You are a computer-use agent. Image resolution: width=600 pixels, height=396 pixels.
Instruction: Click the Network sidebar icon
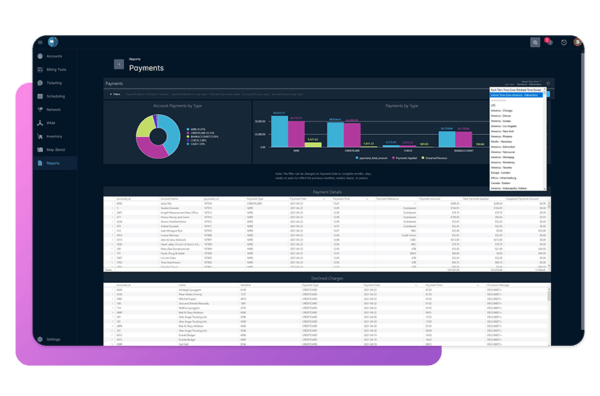[x=40, y=110]
